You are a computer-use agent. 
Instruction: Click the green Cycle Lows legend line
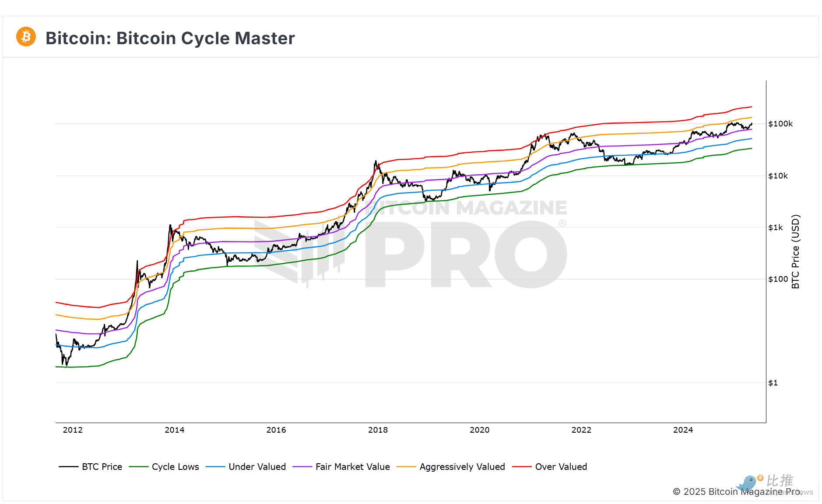coord(138,467)
